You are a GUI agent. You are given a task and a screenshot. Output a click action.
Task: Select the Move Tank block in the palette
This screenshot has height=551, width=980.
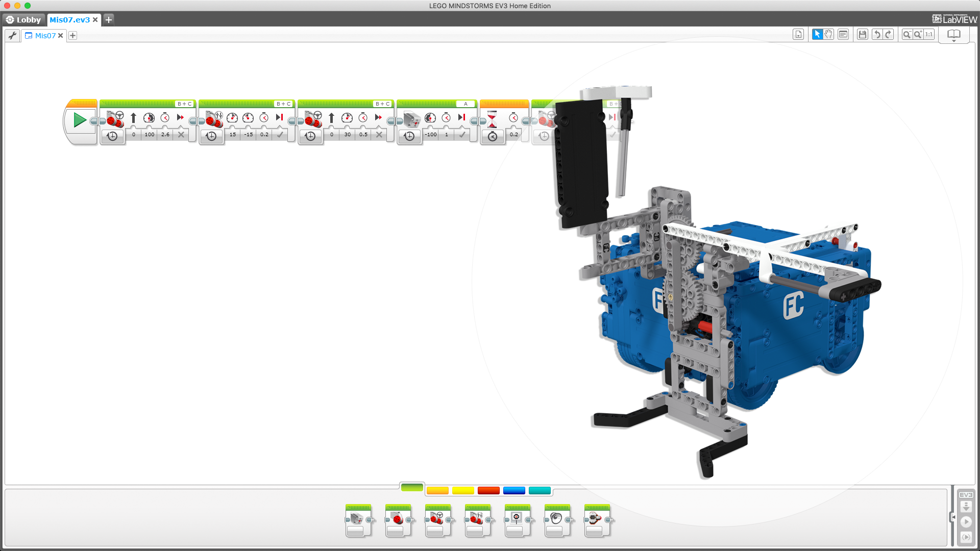pos(478,520)
